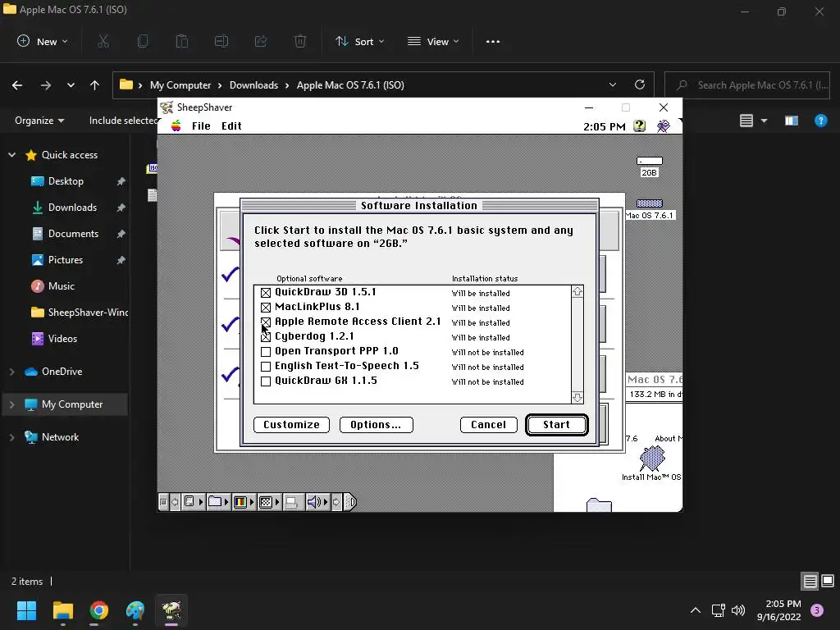Open the Organize dropdown
The width and height of the screenshot is (840, 630).
(39, 121)
